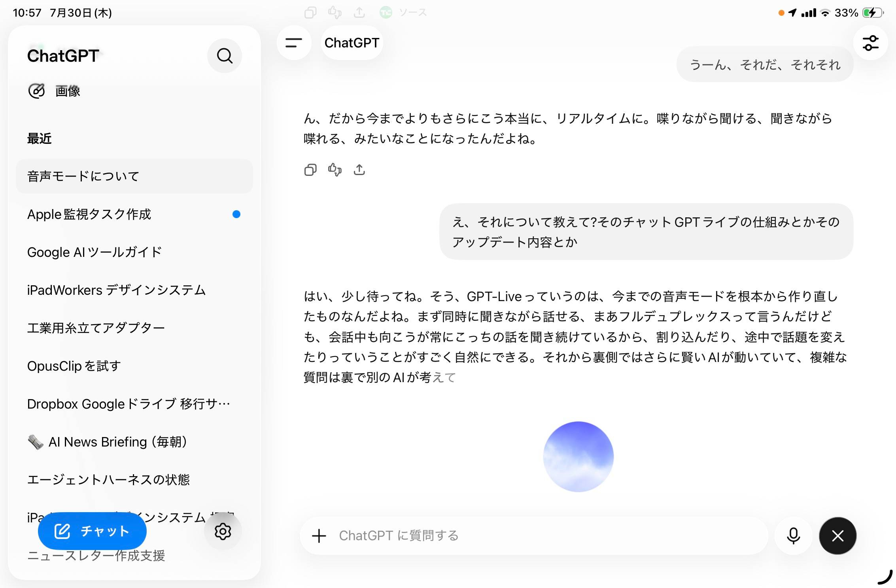The image size is (896, 588).
Task: Tap the clock showing 10:57
Action: [x=27, y=13]
